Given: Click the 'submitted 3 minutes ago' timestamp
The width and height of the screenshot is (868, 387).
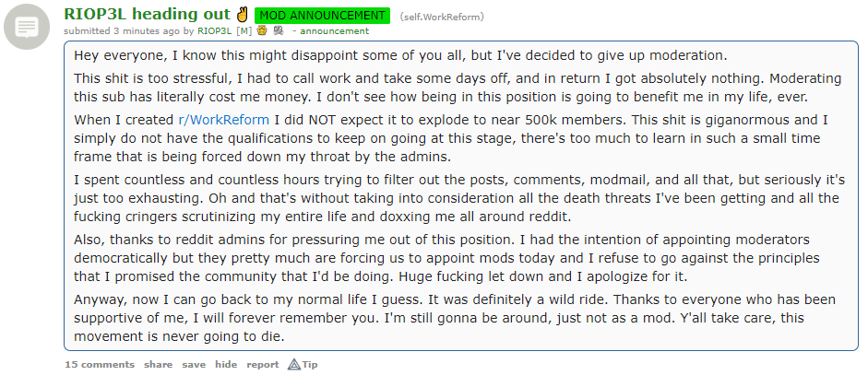Looking at the screenshot, I should pyautogui.click(x=122, y=31).
